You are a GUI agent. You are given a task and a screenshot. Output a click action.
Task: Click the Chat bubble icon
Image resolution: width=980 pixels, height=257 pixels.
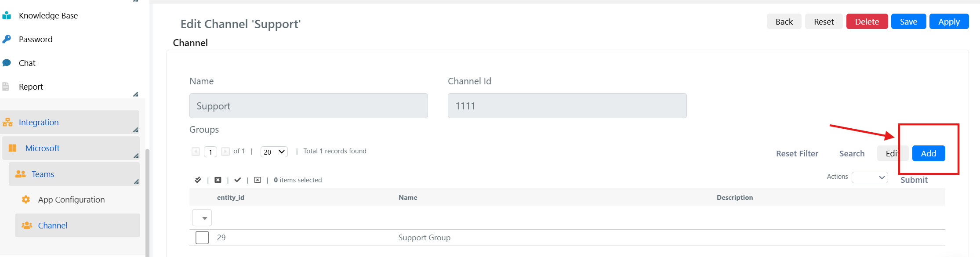pos(6,63)
